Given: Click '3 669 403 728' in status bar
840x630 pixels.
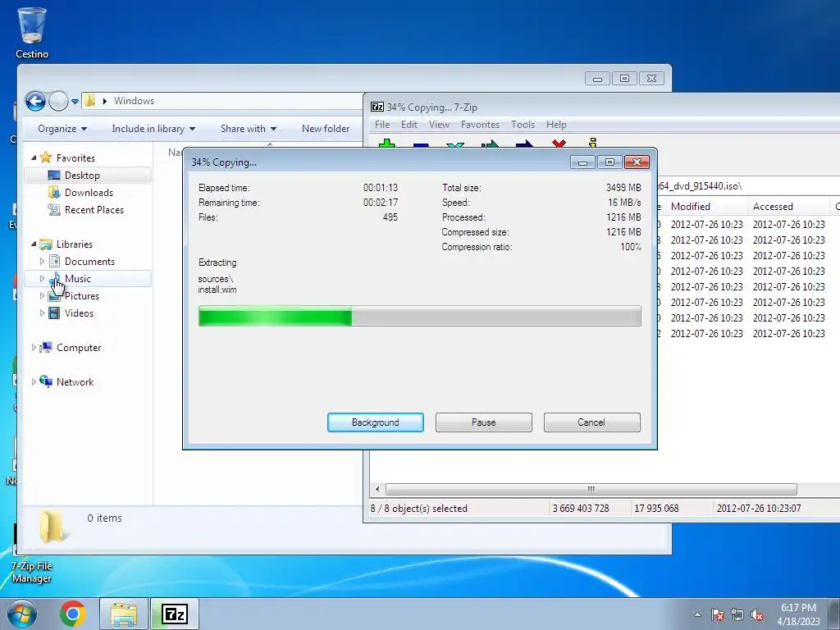Looking at the screenshot, I should point(581,509).
